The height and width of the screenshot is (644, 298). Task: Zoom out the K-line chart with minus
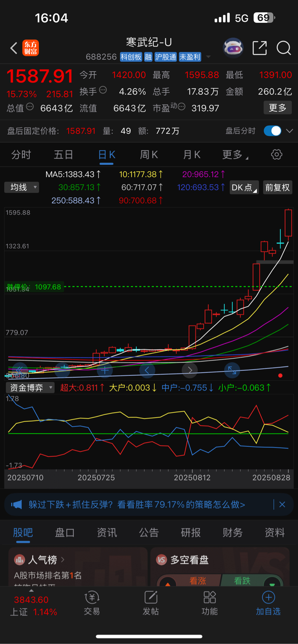62,370
